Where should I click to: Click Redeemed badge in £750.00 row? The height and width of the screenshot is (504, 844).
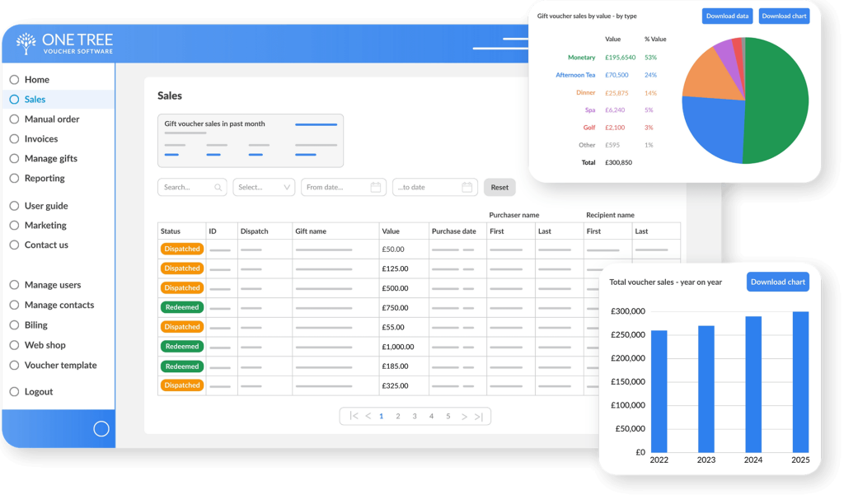point(182,307)
